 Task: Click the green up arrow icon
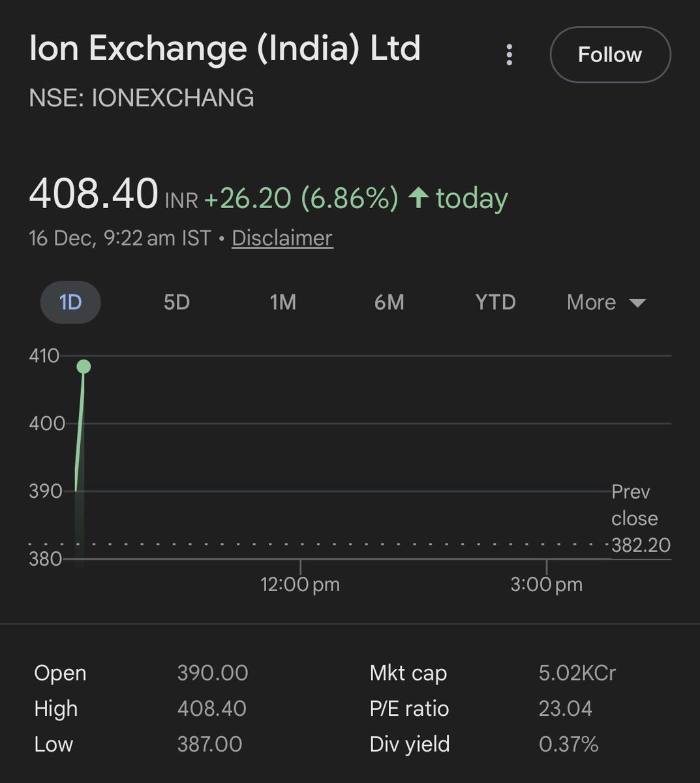pyautogui.click(x=418, y=198)
